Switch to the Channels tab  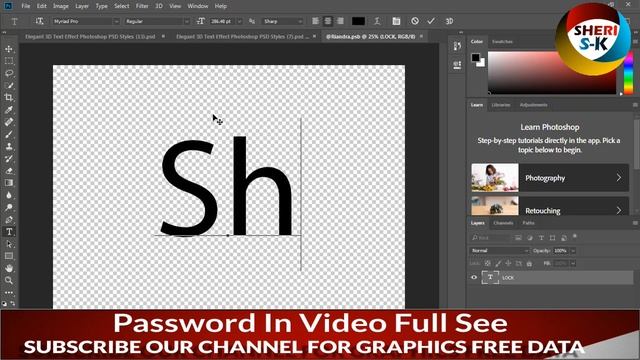point(503,223)
